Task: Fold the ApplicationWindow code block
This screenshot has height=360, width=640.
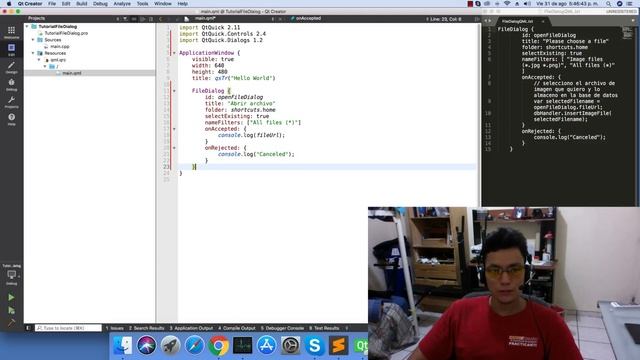Action: pyautogui.click(x=174, y=53)
